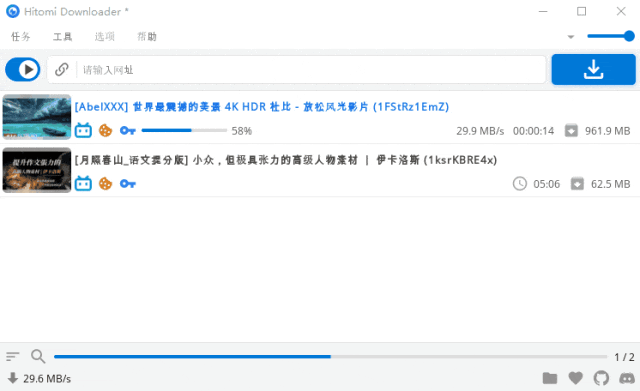Select the AbelXXX 世界最震撼的美景 title
Viewport: 640px width, 391px height.
coord(262,107)
